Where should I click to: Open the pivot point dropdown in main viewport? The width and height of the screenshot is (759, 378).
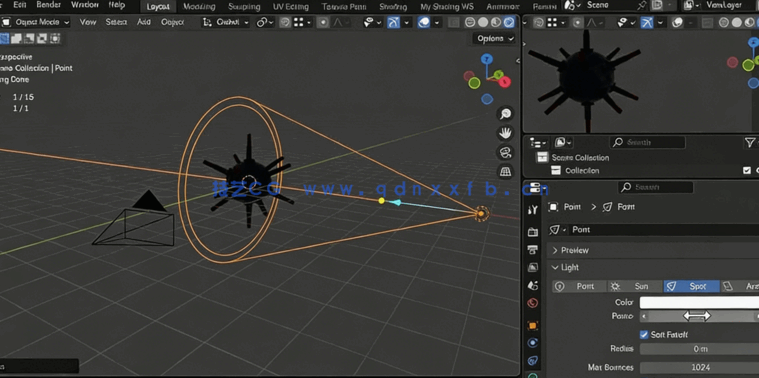265,22
